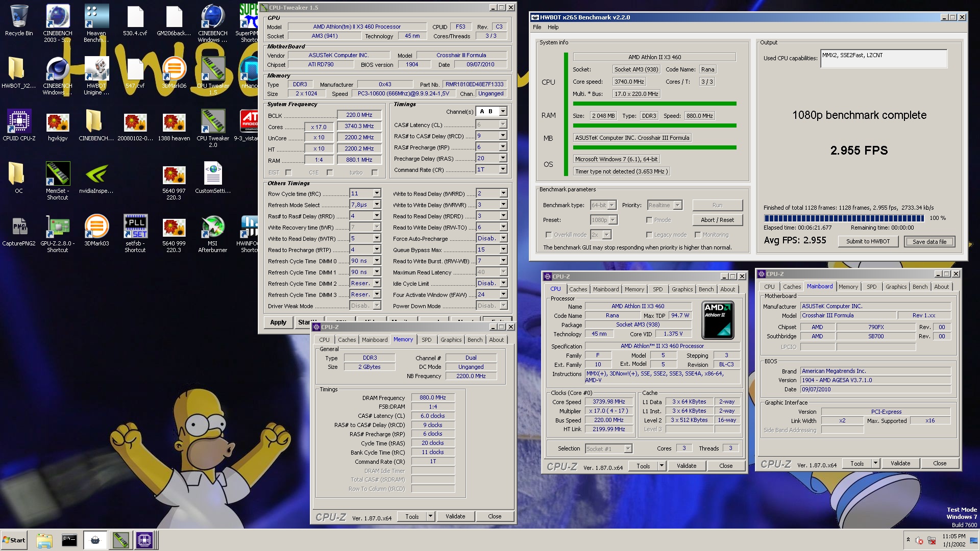Open CustomSettings file icon
The image size is (980, 551).
[x=213, y=178]
